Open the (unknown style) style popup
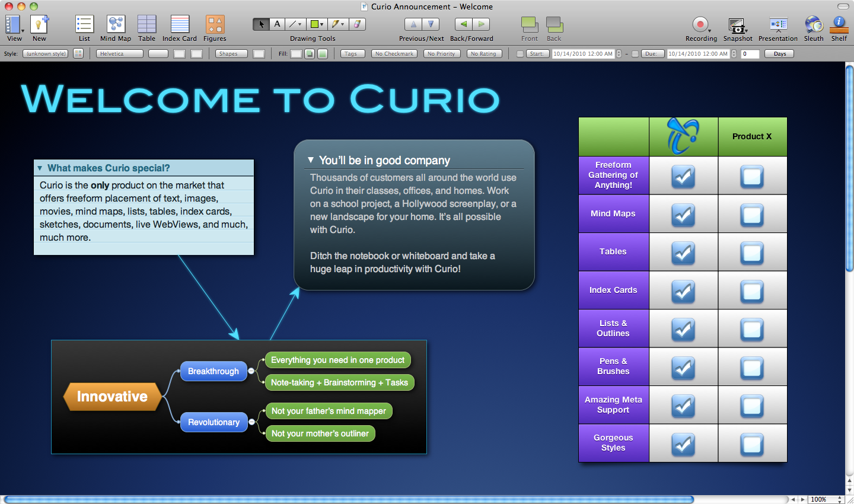854x504 pixels. click(x=46, y=53)
